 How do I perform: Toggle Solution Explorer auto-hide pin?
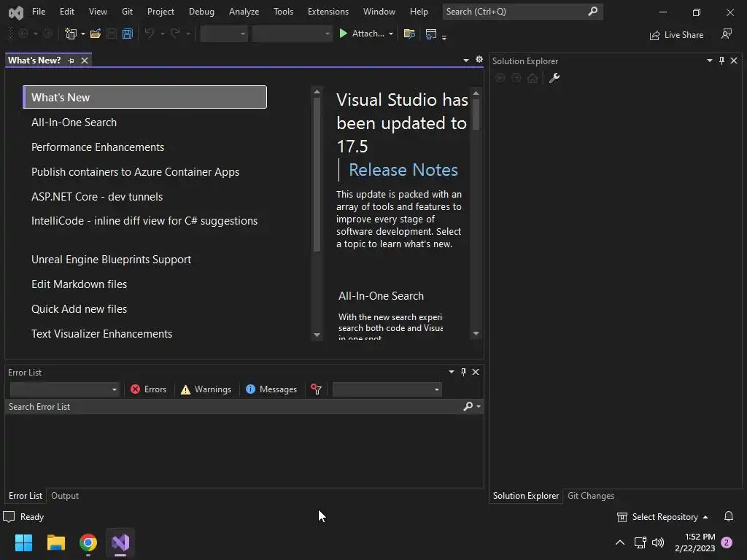(721, 61)
